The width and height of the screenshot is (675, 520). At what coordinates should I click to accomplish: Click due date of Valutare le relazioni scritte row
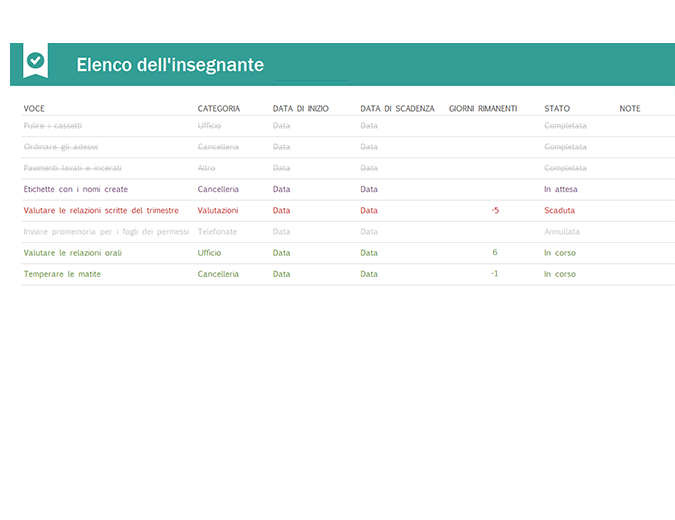pos(369,210)
